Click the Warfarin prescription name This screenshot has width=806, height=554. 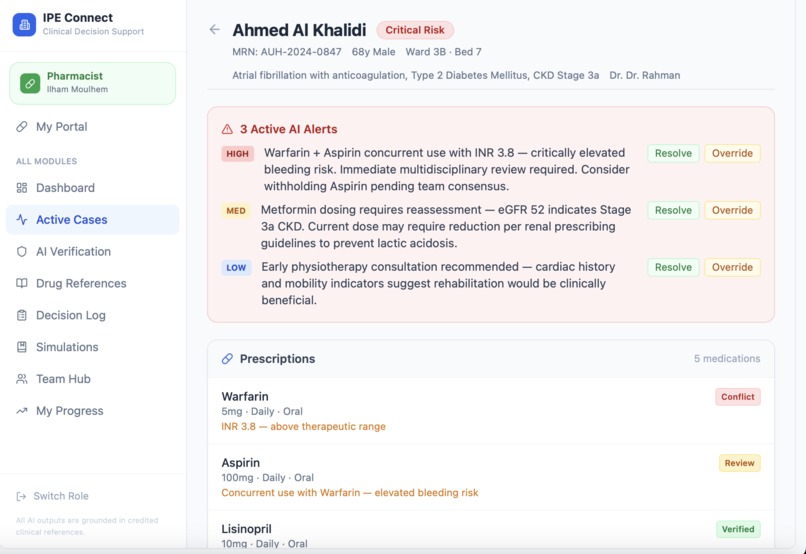coord(245,396)
